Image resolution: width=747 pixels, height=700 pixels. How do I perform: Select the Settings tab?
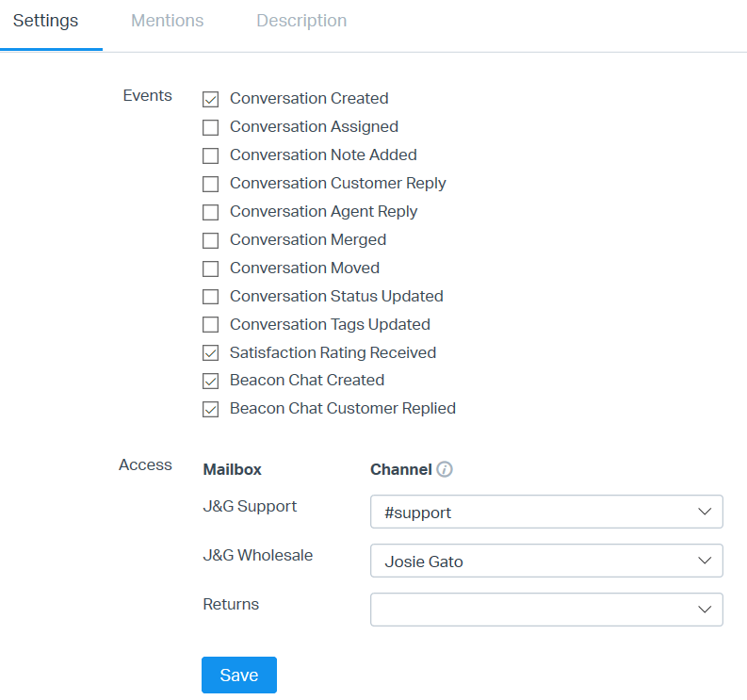coord(45,21)
